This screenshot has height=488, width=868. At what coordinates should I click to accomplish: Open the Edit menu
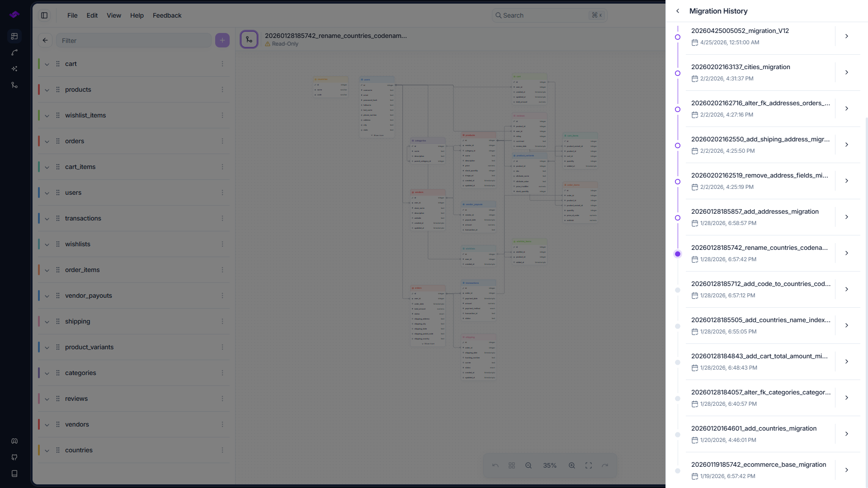pyautogui.click(x=92, y=15)
